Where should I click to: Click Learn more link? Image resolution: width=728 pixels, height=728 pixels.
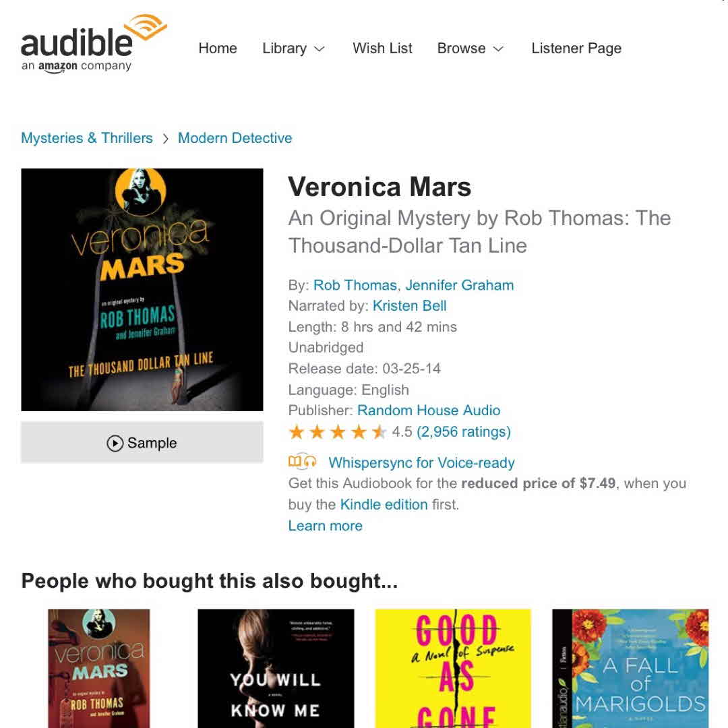pos(326,526)
